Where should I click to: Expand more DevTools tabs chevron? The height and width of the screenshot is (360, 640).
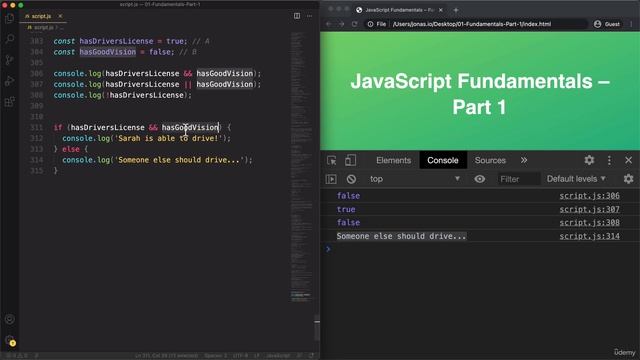524,160
